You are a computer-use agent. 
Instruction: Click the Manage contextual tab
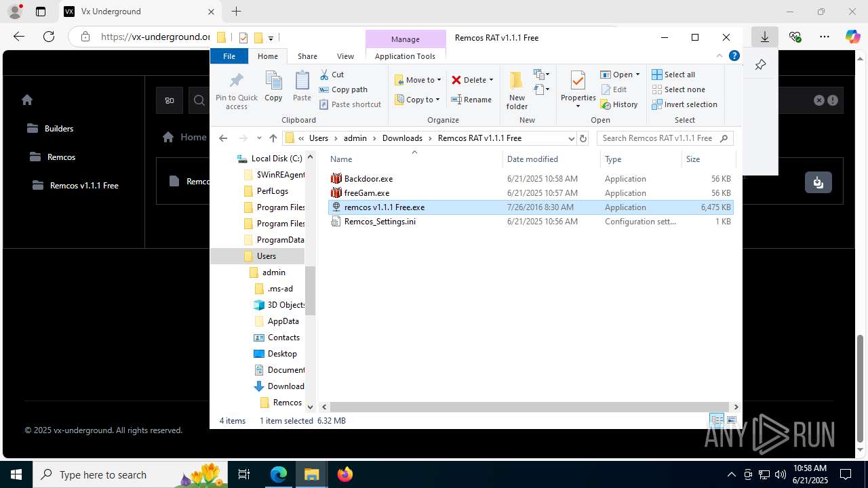tap(406, 39)
